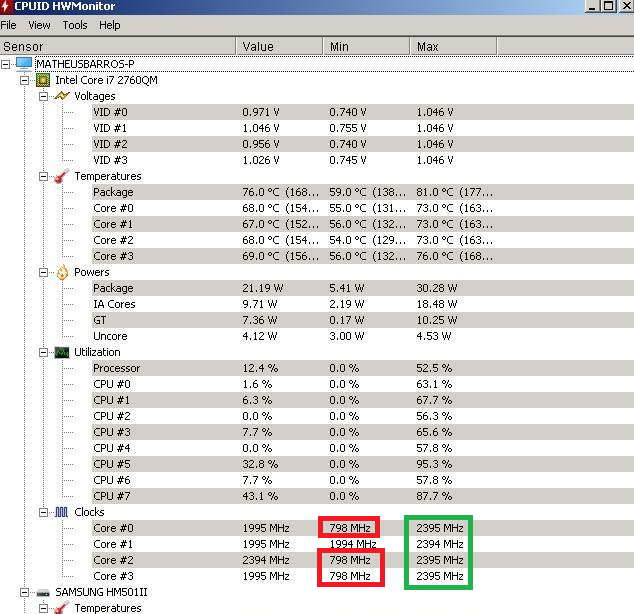This screenshot has height=614, width=634.
Task: Click the hard drive icon beside SAMSUNG HM501II
Action: (x=43, y=593)
